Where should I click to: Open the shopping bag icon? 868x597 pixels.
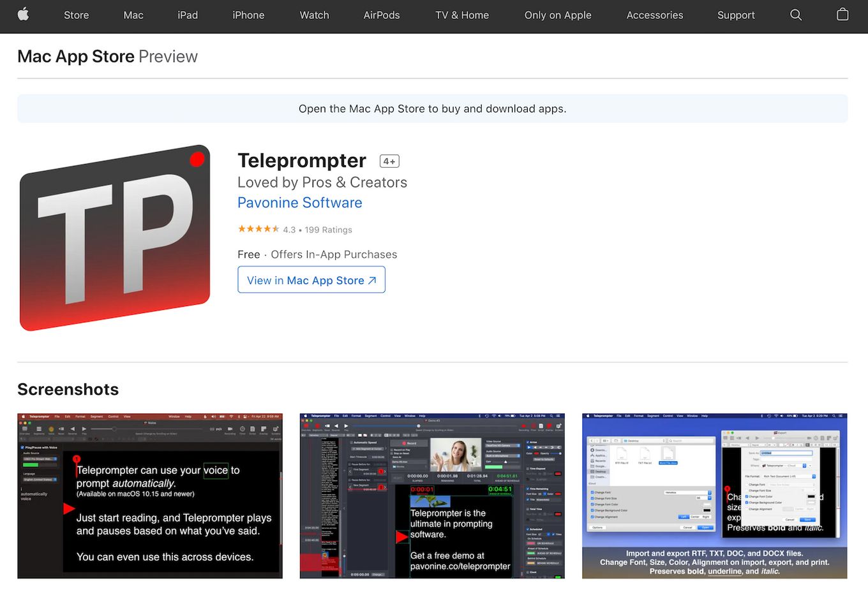click(842, 15)
